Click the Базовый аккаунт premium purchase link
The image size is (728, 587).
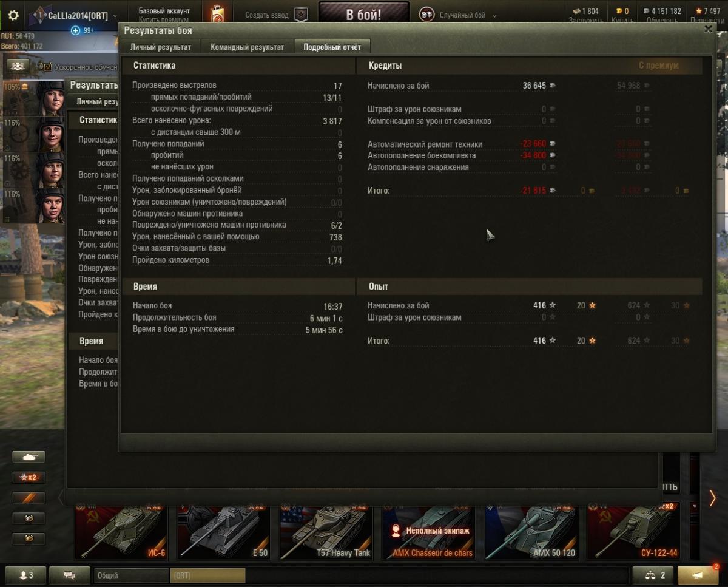point(164,15)
